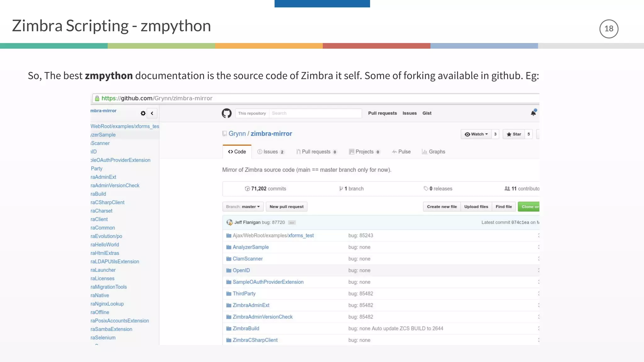The image size is (644, 362).
Task: Select raPosixAccountsExtension in the sidebar tree
Action: 120,321
